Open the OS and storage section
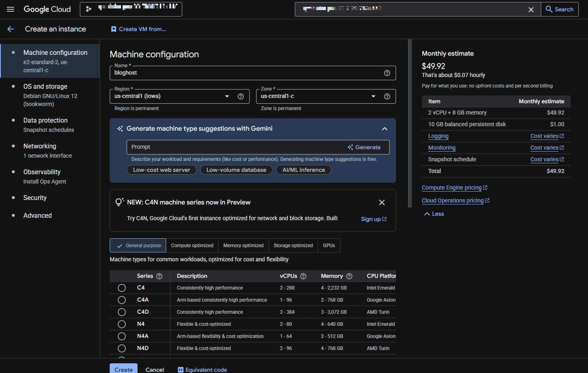 pos(50,95)
